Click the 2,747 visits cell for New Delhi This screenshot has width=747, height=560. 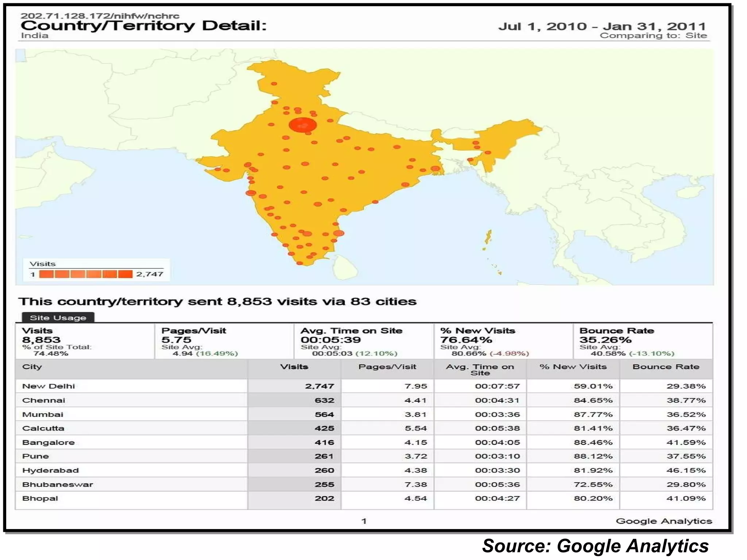320,386
